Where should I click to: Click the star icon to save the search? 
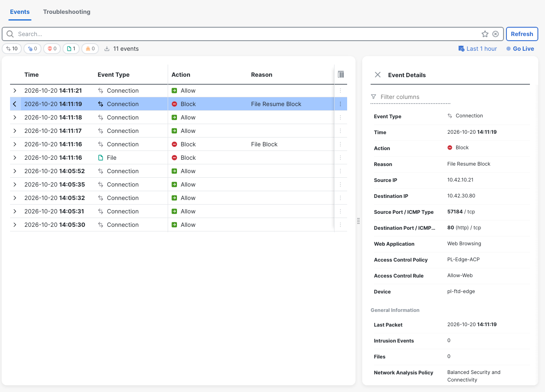point(485,34)
